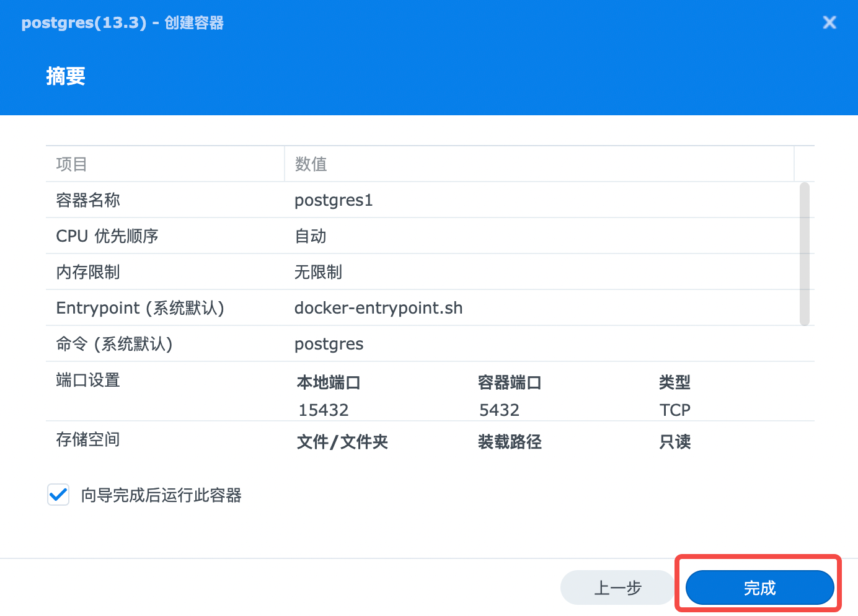Image resolution: width=858 pixels, height=616 pixels.
Task: Click the postgres1 container name value
Action: [334, 200]
